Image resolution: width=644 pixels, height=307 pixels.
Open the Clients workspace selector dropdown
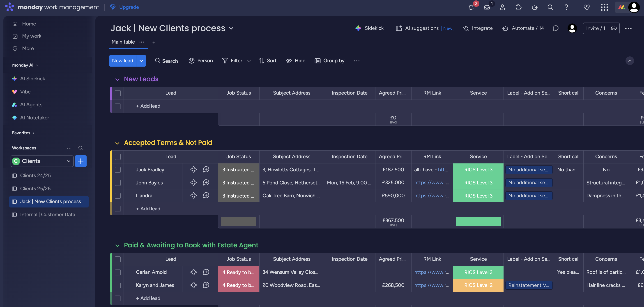tap(42, 161)
